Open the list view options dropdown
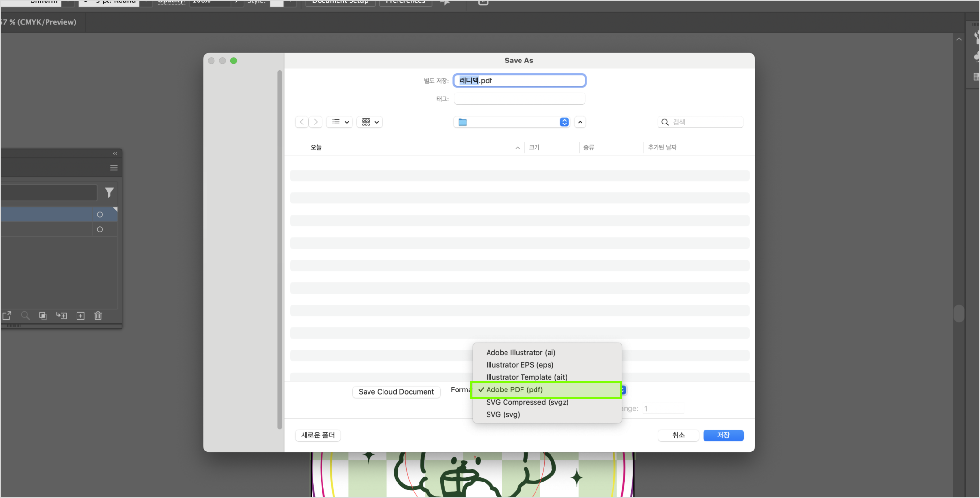 coord(340,122)
